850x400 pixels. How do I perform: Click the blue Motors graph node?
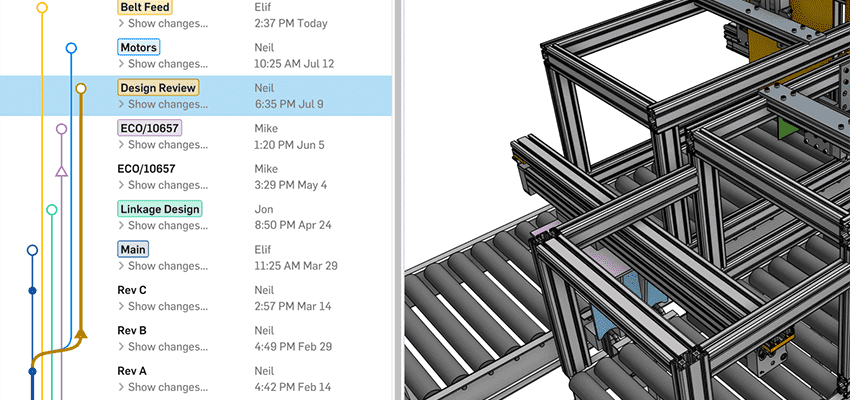point(71,48)
